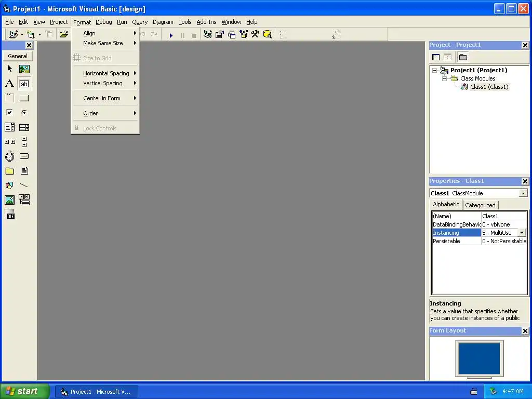Open Data View Window toolbar icon

(x=268, y=34)
